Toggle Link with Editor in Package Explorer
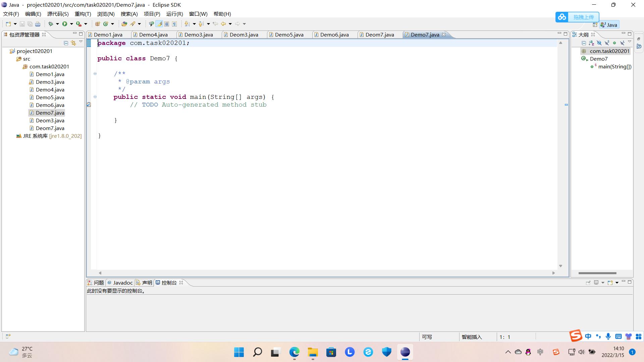 tap(73, 43)
